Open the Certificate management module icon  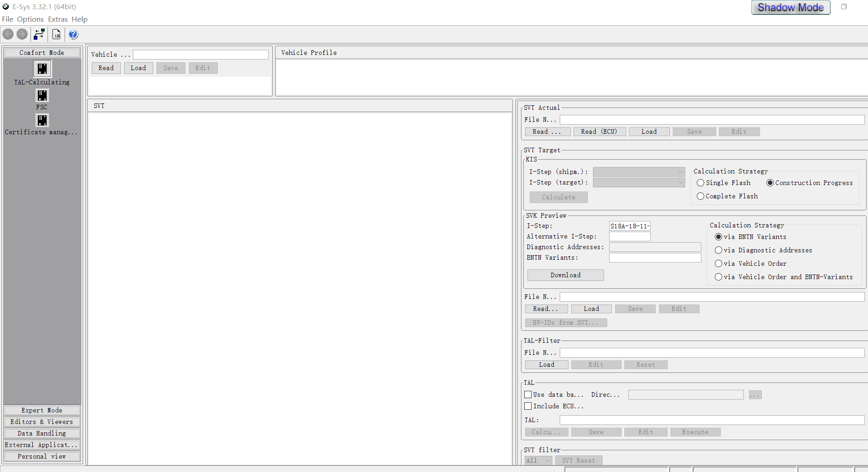(x=42, y=120)
